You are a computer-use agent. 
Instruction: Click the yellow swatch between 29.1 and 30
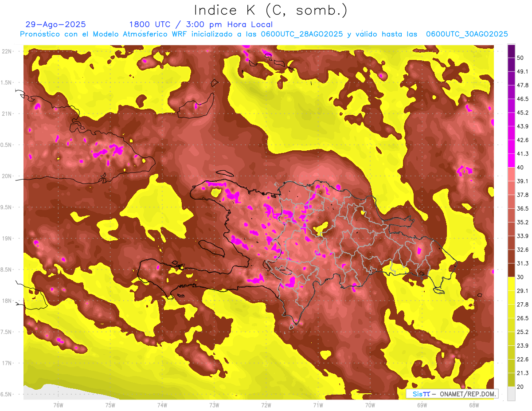coord(511,284)
